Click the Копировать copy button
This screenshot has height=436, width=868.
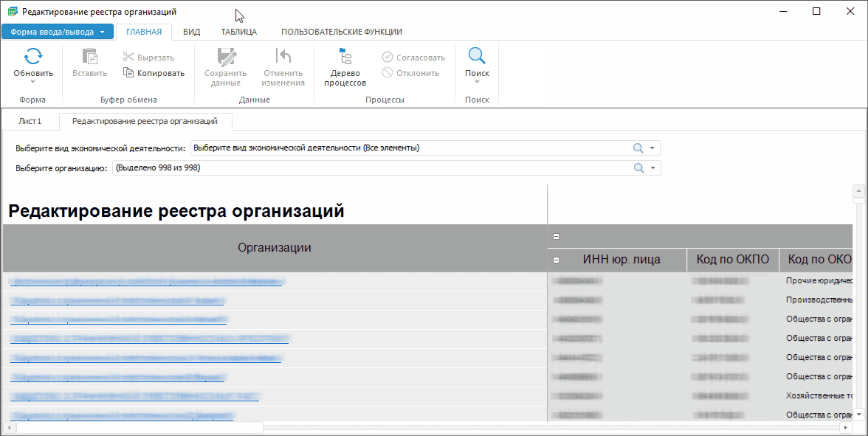pos(154,72)
